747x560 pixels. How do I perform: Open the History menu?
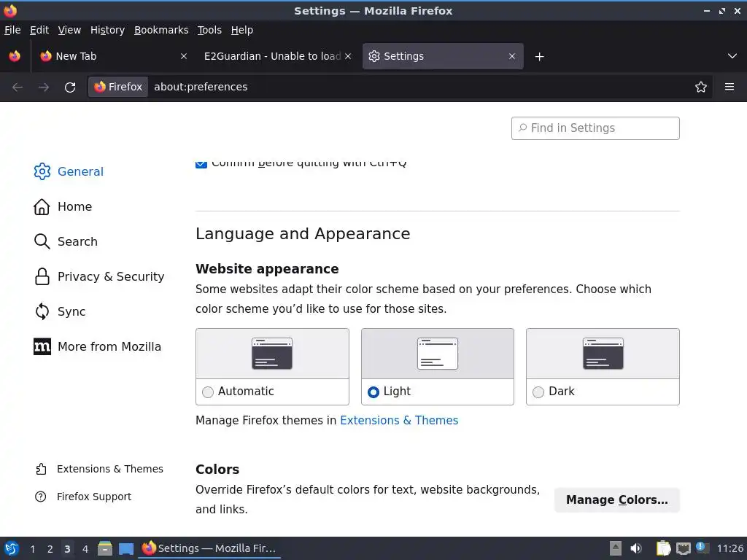click(108, 30)
